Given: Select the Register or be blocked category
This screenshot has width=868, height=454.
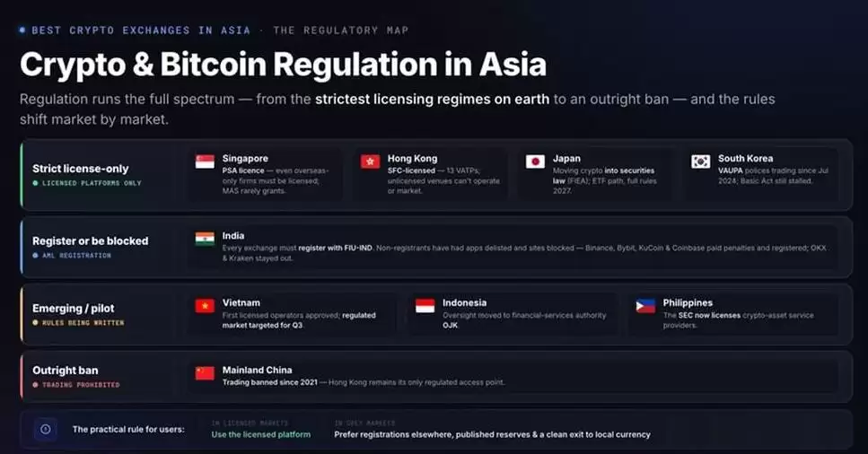Looking at the screenshot, I should click(91, 240).
